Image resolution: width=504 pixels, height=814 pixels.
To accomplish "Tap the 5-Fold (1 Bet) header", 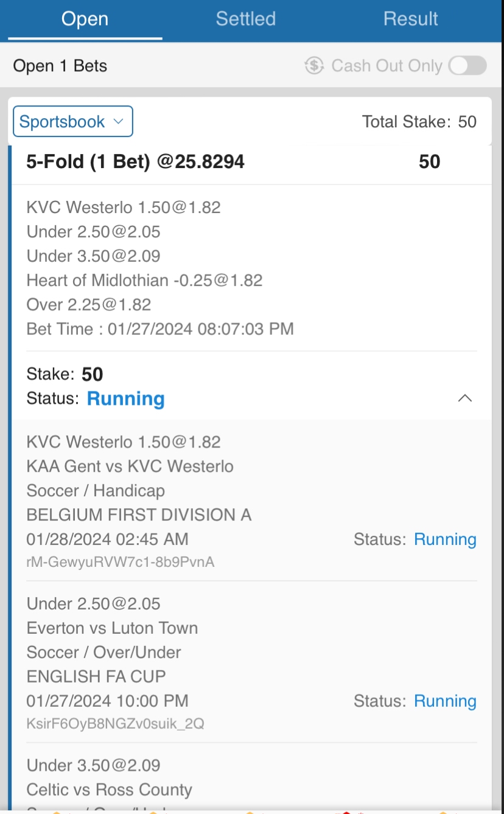I will [x=135, y=161].
